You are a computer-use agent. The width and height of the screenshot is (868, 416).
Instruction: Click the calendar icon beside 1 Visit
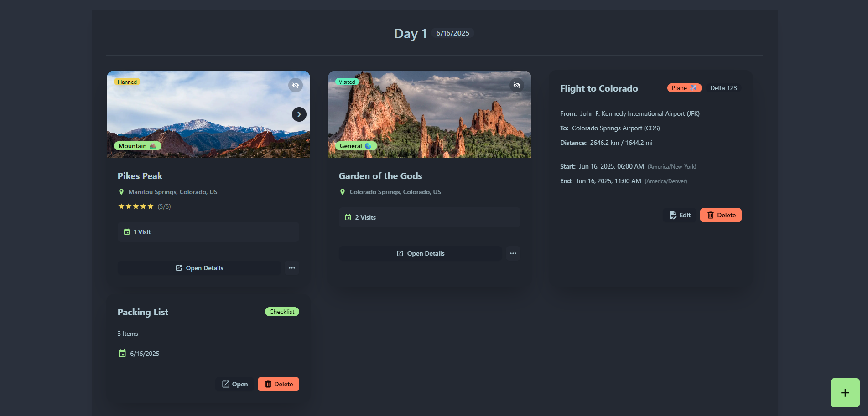click(127, 232)
